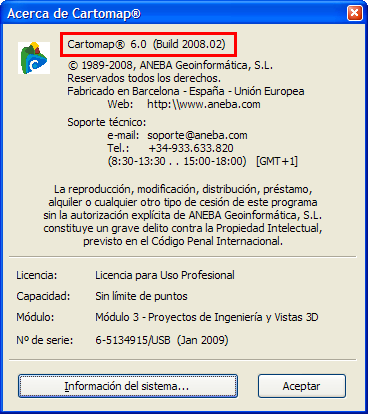The height and width of the screenshot is (414, 368).
Task: Close the Acerca de Cartomap window
Action: point(354,13)
